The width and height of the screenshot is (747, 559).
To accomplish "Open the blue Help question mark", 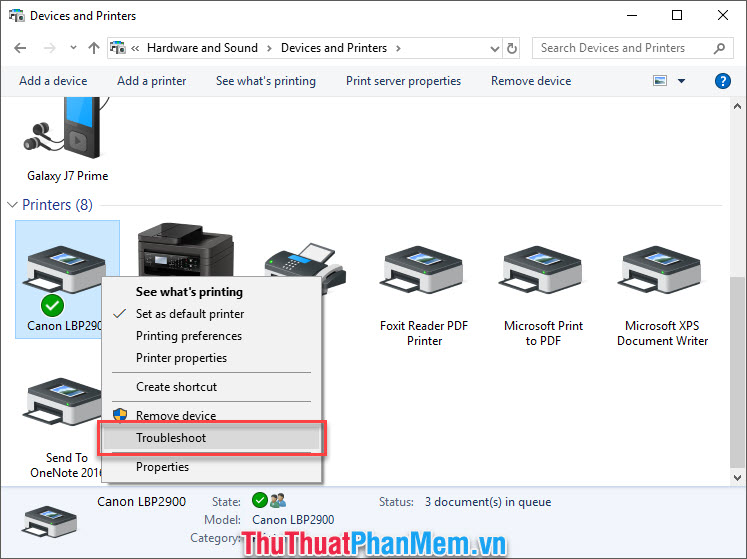I will tap(723, 81).
